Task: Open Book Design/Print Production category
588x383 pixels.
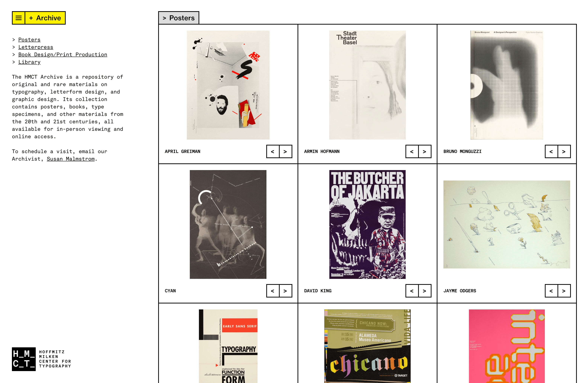Action: pos(63,54)
